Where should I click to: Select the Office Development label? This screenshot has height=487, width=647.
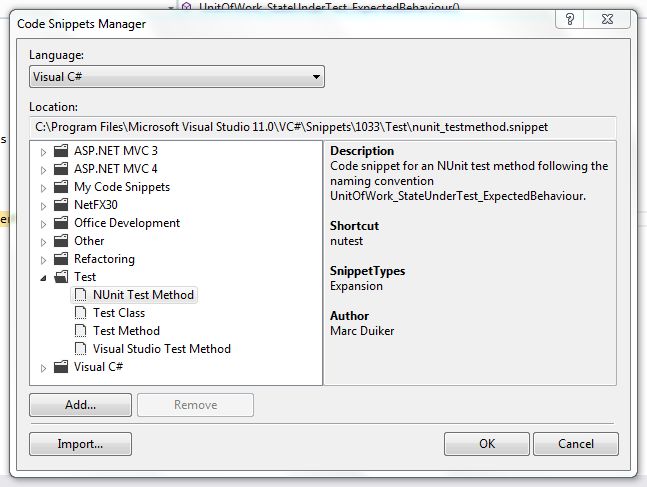tap(127, 223)
